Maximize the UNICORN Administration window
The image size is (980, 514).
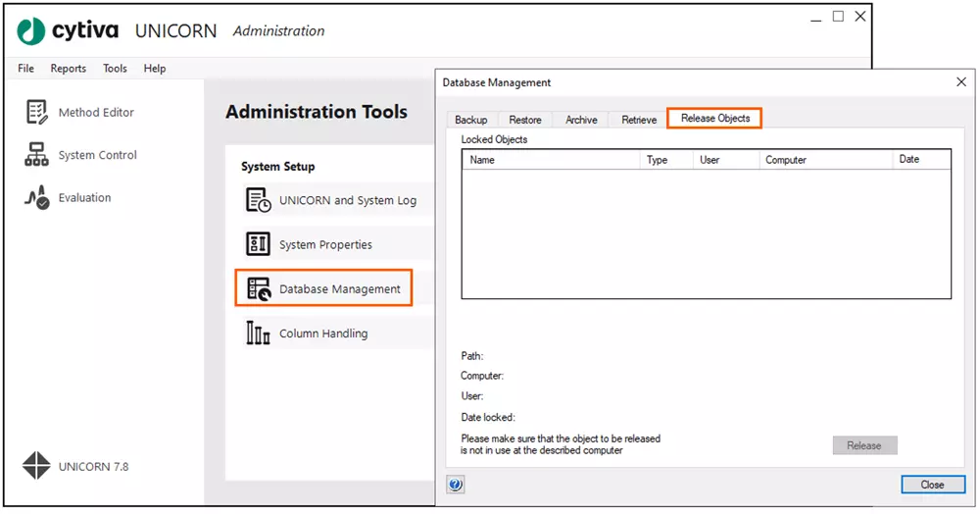pyautogui.click(x=838, y=17)
